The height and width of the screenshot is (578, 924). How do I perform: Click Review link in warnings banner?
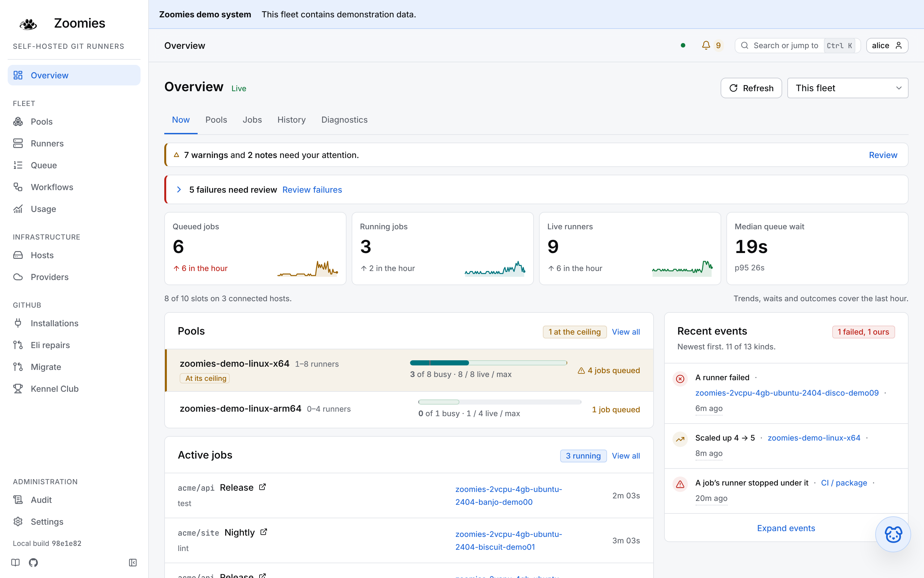click(883, 155)
